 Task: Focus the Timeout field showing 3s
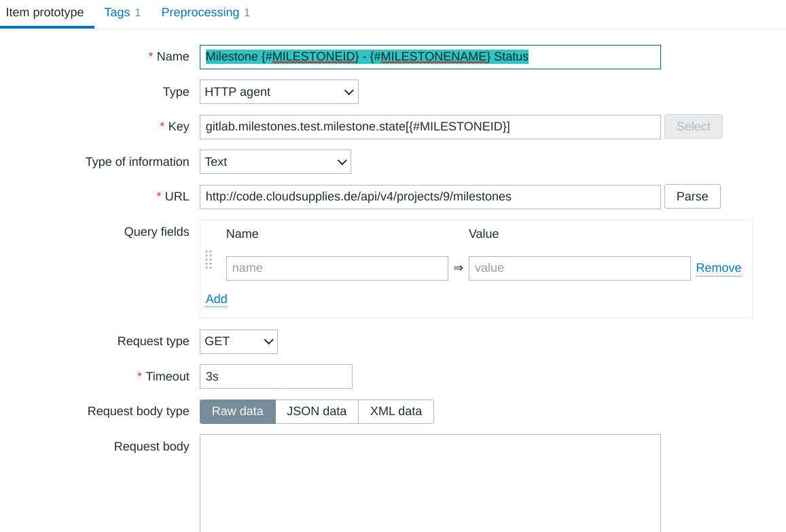click(x=276, y=376)
